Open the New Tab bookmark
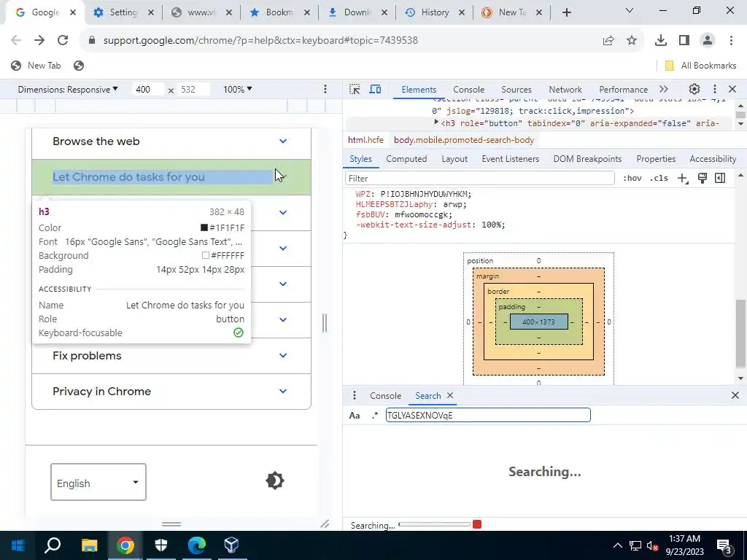 pos(36,66)
